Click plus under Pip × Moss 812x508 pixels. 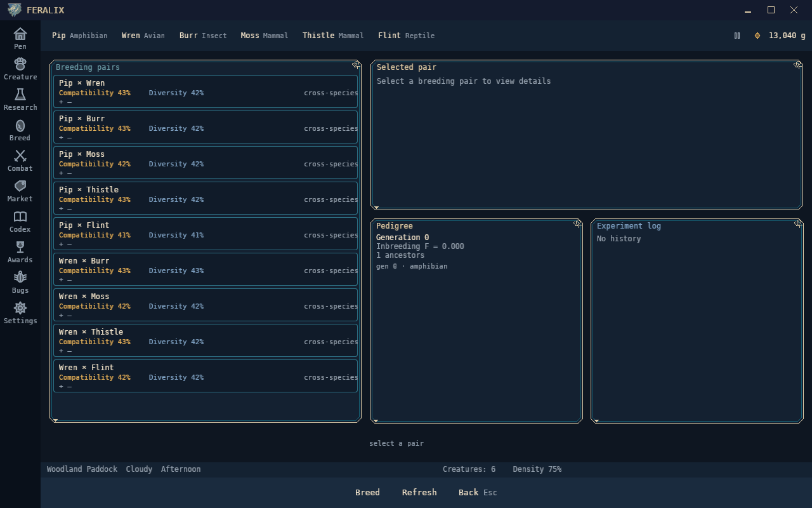[62, 173]
